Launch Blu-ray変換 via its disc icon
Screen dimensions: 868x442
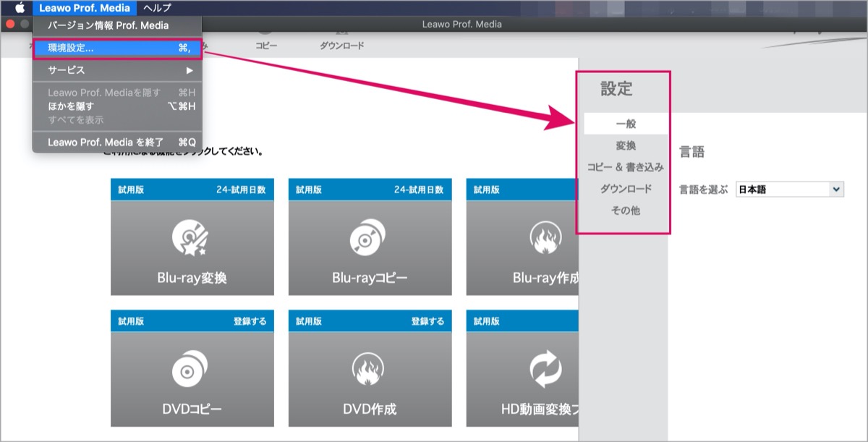[x=192, y=237]
